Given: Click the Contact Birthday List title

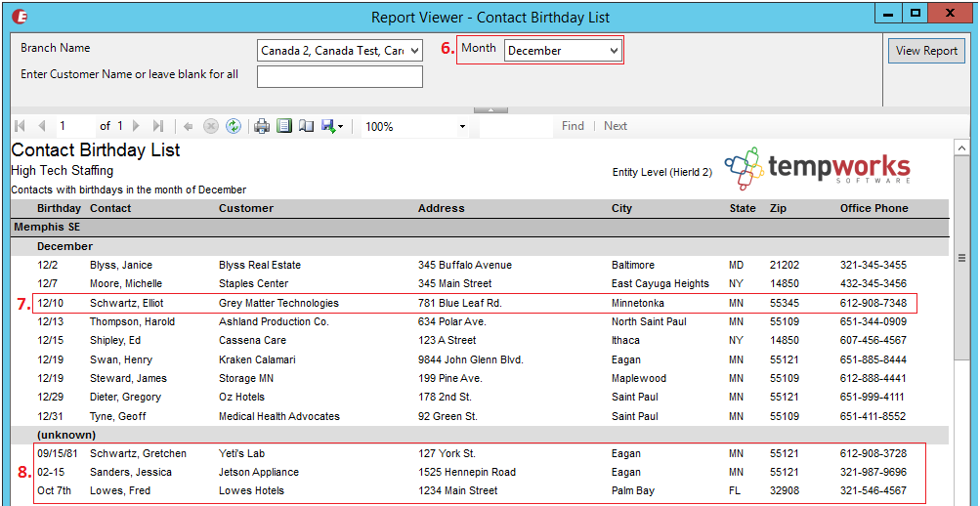Looking at the screenshot, I should pos(96,149).
